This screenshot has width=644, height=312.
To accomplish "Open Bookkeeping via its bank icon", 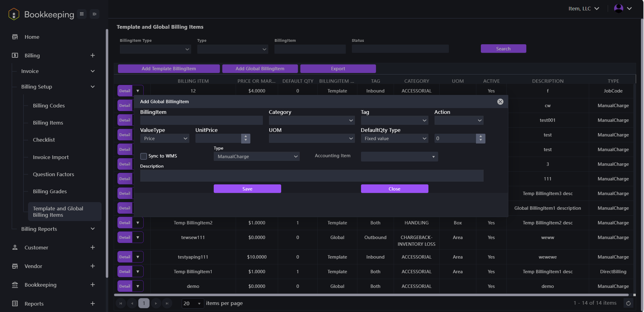I will point(15,285).
